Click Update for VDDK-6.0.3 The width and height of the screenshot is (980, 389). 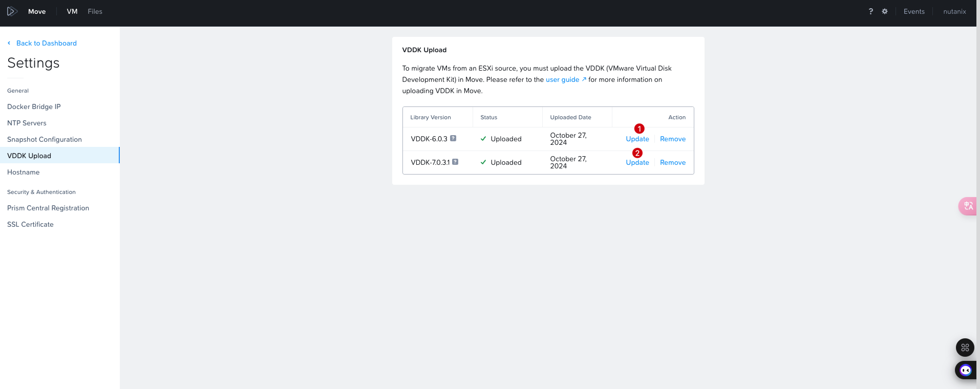coord(637,139)
